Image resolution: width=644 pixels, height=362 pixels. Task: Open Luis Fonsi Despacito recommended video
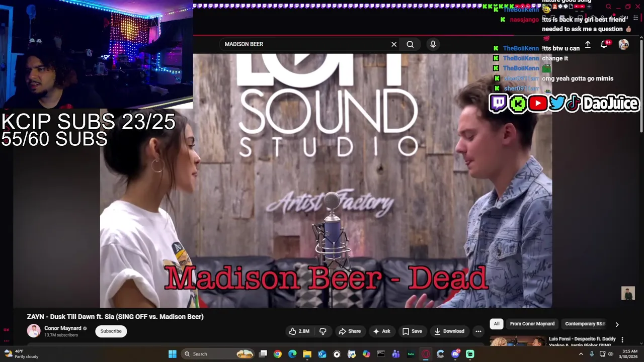tap(582, 342)
